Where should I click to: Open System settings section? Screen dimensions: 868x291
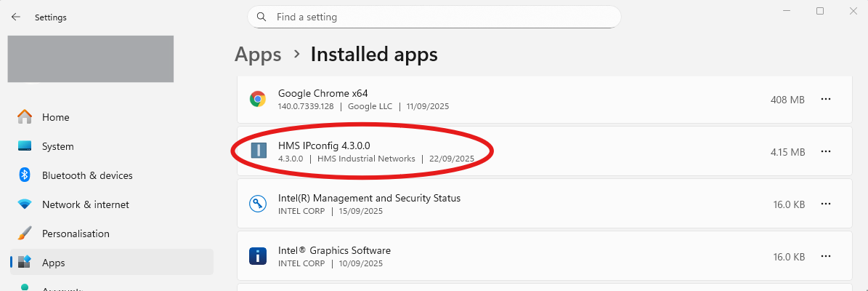click(x=57, y=146)
